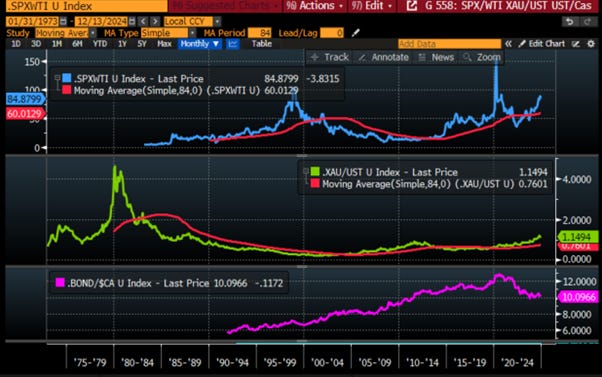Click the '20-'24 time axis label
The image size is (602, 377).
[x=518, y=362]
